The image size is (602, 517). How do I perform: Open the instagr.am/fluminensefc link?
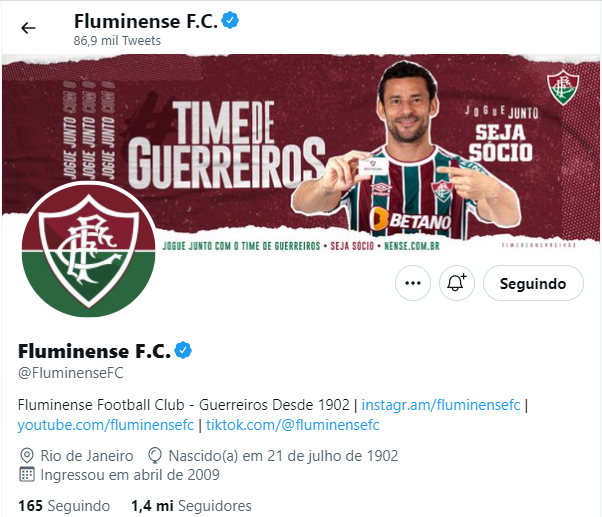point(441,405)
